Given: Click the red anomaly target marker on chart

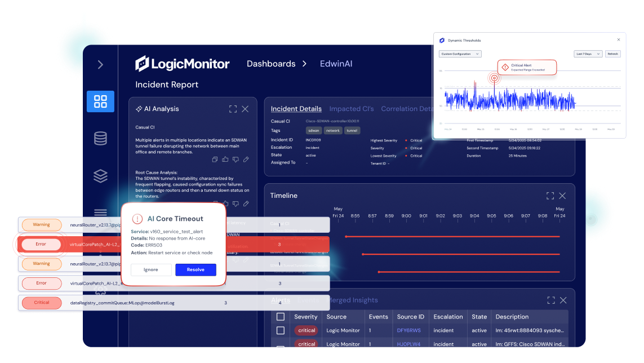Looking at the screenshot, I should coord(494,78).
